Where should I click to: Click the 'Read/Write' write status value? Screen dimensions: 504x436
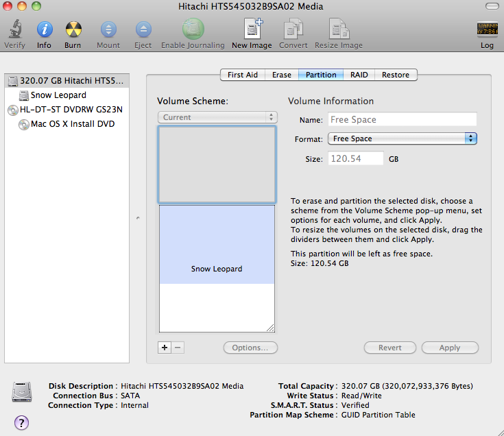click(361, 396)
